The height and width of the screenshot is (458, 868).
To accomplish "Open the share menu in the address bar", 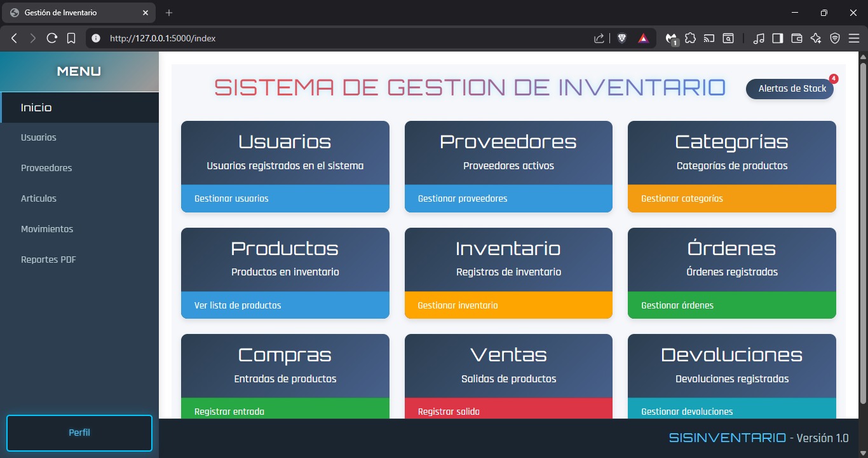I will (x=598, y=38).
